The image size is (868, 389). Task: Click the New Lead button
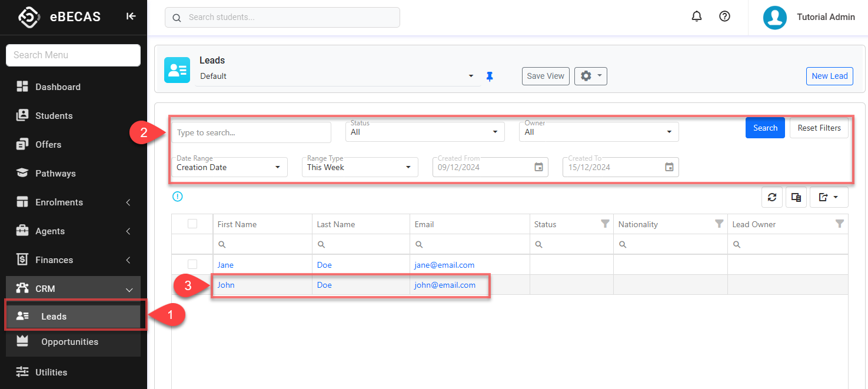pos(829,76)
